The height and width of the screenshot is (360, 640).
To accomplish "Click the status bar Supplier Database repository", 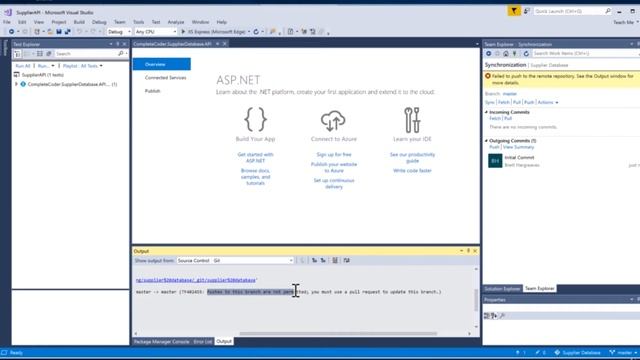I will (578, 353).
